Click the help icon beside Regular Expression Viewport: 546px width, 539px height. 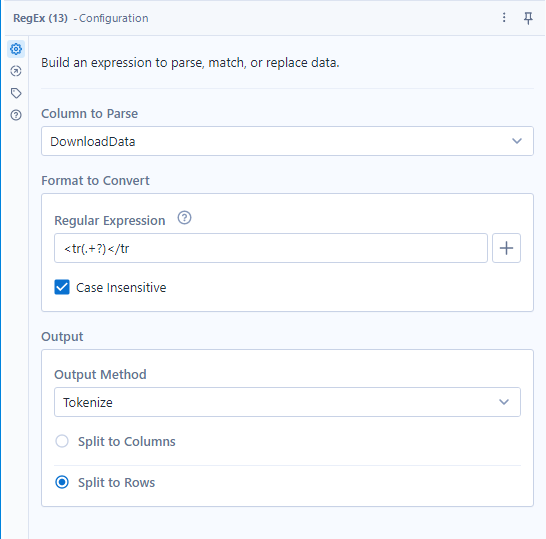[184, 218]
